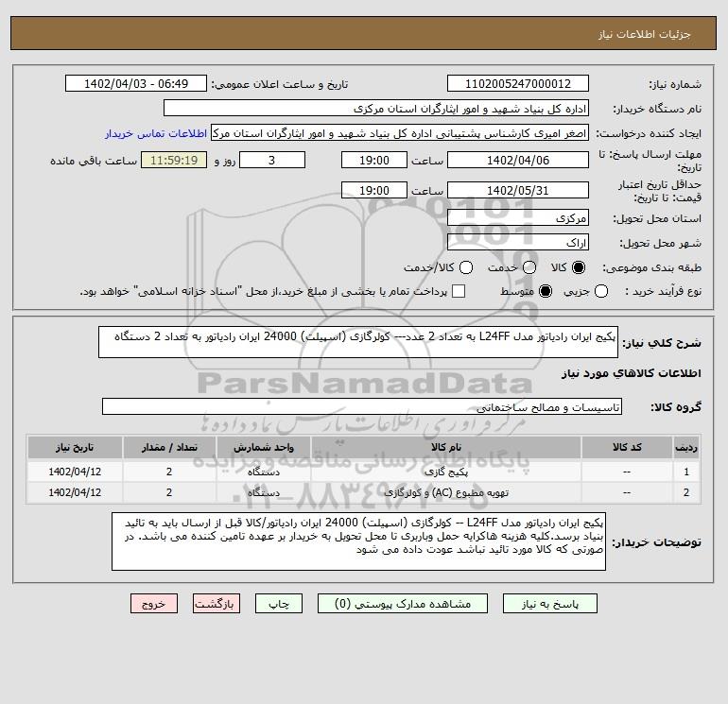Click the مشاهده مدارک پیوستی button
Screen dimensions: 728x704
(403, 604)
